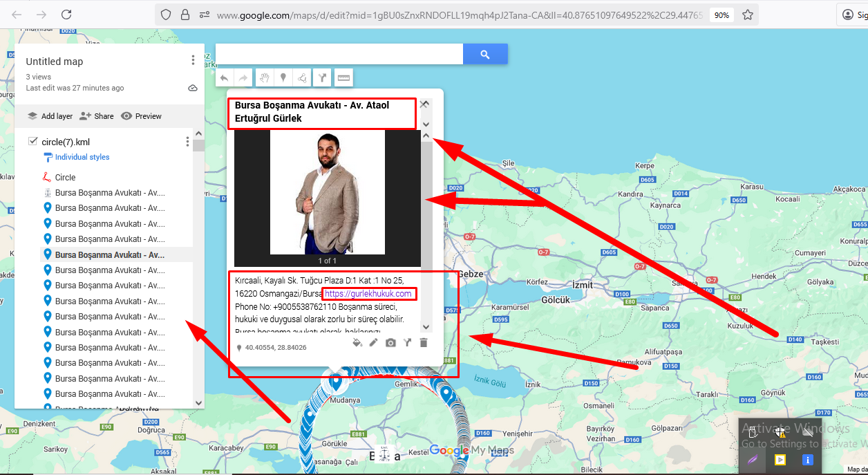Screen dimensions: 868x475
Task: Click the camera Add image icon
Action: [390, 342]
